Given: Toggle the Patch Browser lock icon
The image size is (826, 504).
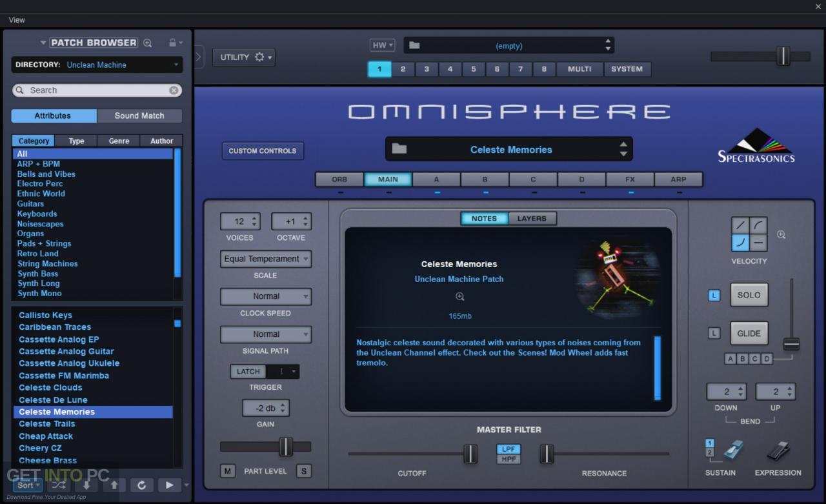Looking at the screenshot, I should [172, 43].
